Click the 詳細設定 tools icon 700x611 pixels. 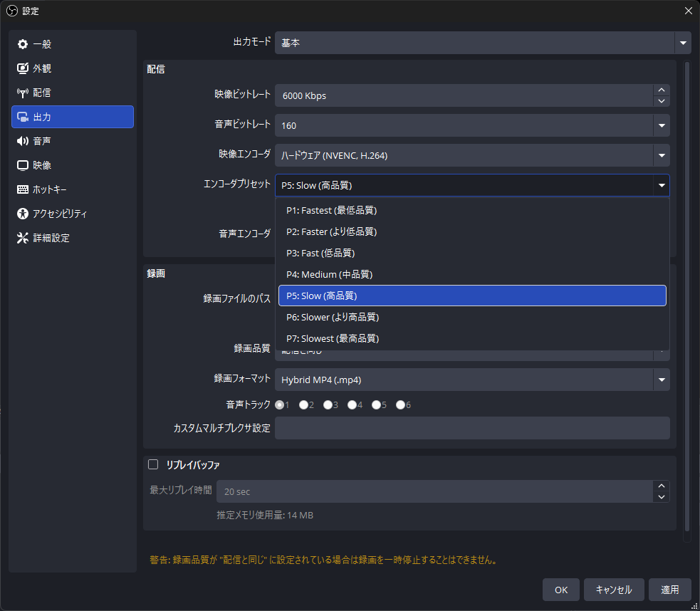[22, 238]
